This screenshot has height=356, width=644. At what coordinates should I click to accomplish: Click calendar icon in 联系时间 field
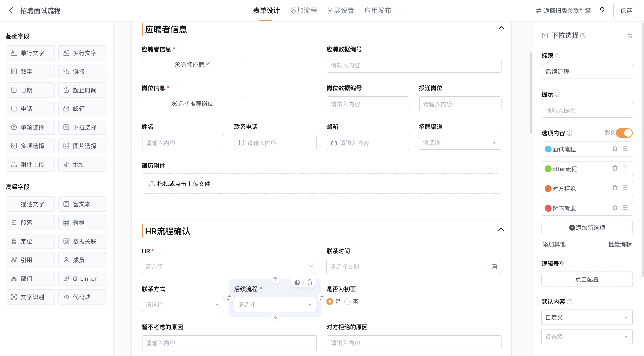pos(494,266)
